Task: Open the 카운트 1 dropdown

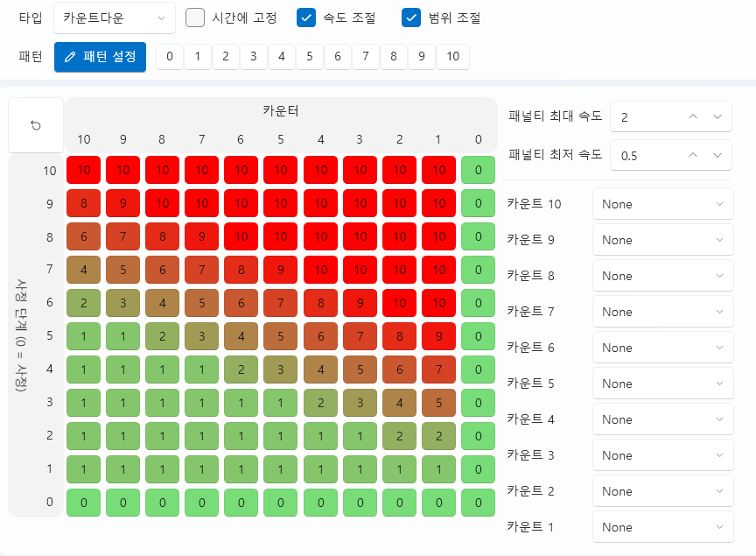Action: tap(662, 527)
